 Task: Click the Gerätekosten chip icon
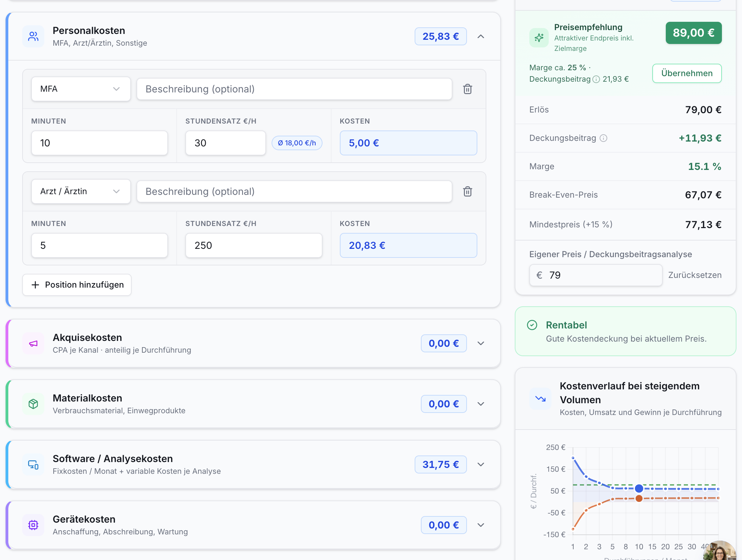(x=33, y=525)
